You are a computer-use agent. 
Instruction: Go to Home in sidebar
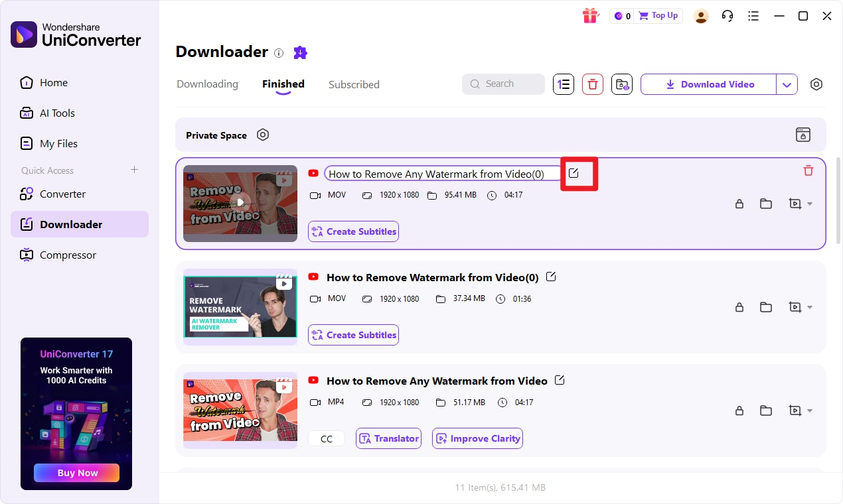[x=80, y=83]
